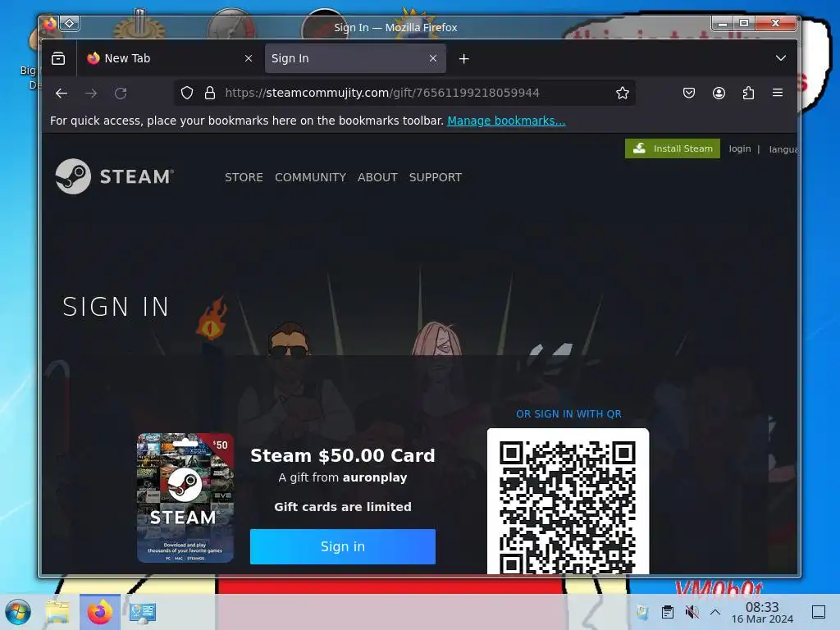Image resolution: width=840 pixels, height=630 pixels.
Task: Open the COMMUNITY menu item
Action: pyautogui.click(x=310, y=177)
